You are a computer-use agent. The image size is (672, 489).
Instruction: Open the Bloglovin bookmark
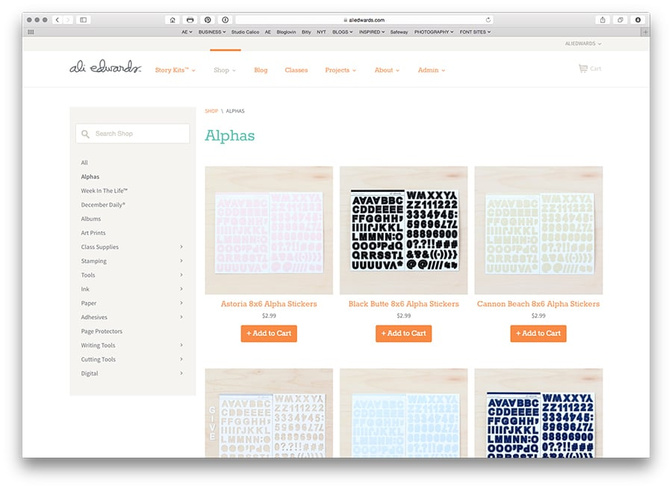coord(286,32)
